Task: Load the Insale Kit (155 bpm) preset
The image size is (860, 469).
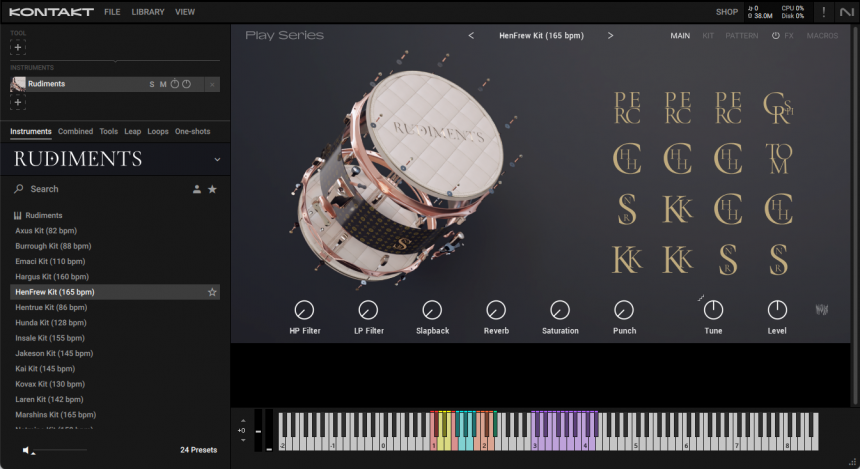Action: click(50, 338)
